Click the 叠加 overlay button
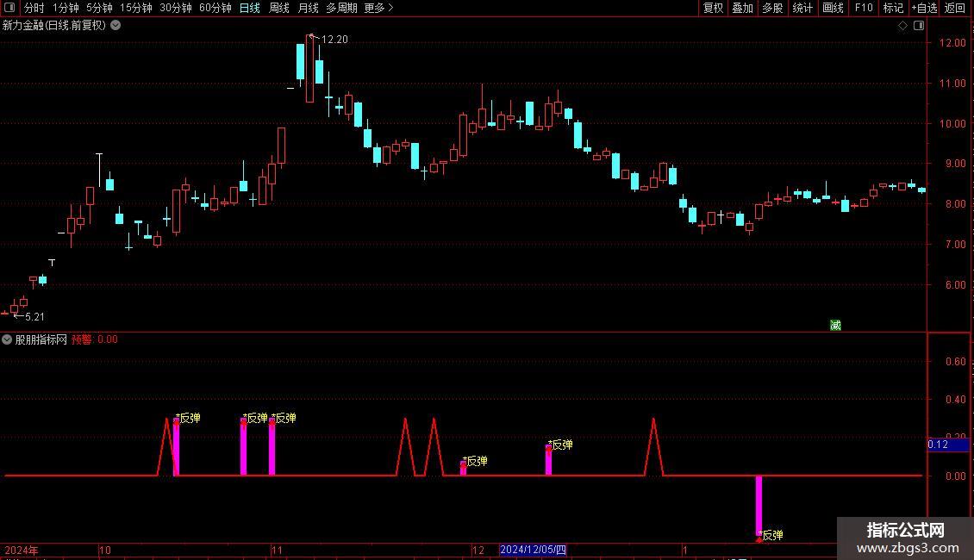This screenshot has height=560, width=974. [x=742, y=8]
